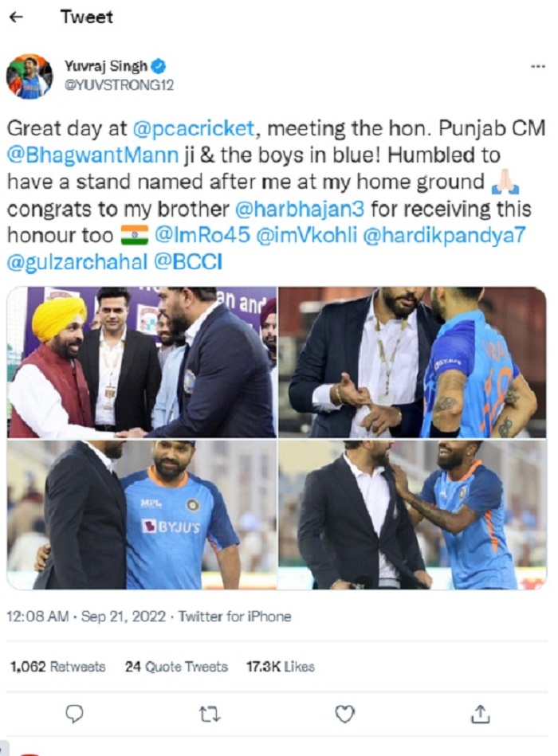This screenshot has height=756, width=558.
Task: Go back using the left arrow
Action: pos(17,18)
